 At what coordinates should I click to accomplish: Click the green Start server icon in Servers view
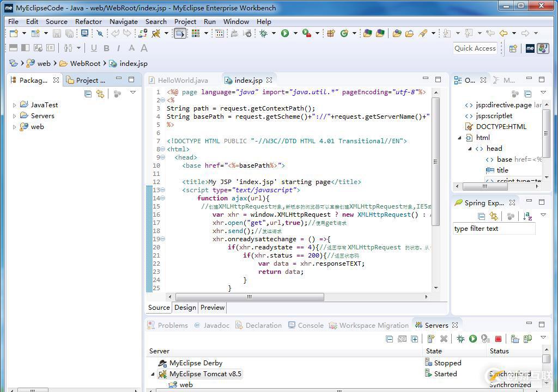point(472,339)
